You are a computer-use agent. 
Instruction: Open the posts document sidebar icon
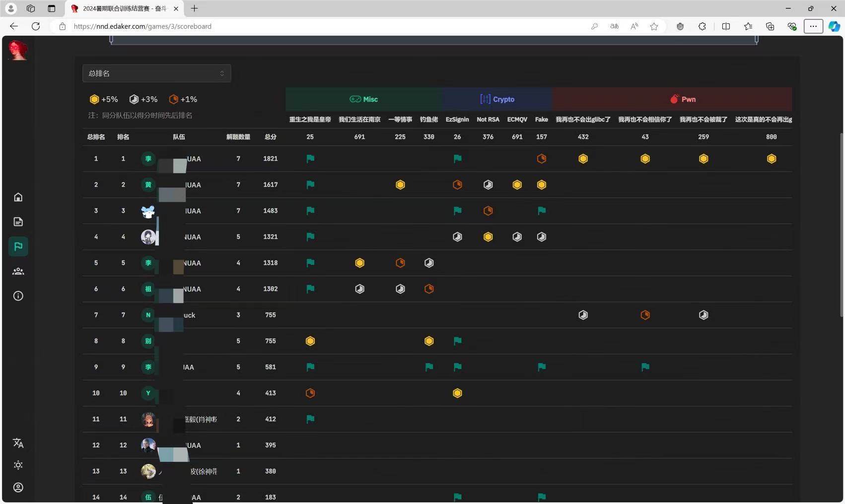click(18, 222)
